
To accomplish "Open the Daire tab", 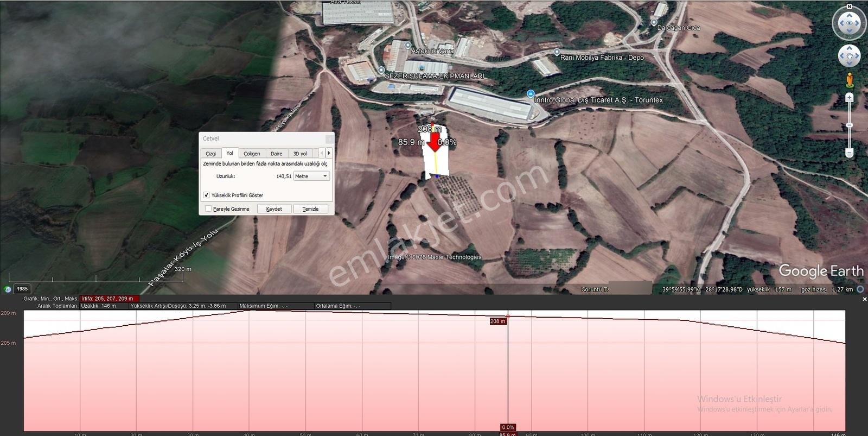I will 277,154.
